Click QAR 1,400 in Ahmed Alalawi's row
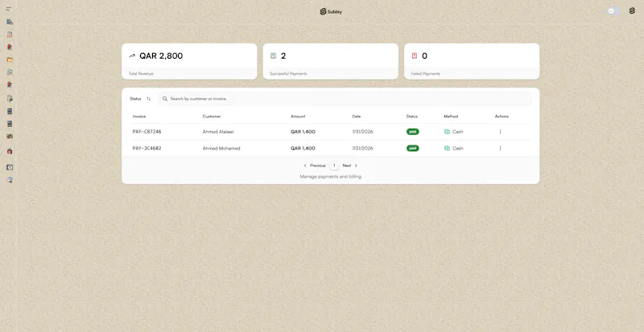The image size is (644, 332). [x=303, y=132]
